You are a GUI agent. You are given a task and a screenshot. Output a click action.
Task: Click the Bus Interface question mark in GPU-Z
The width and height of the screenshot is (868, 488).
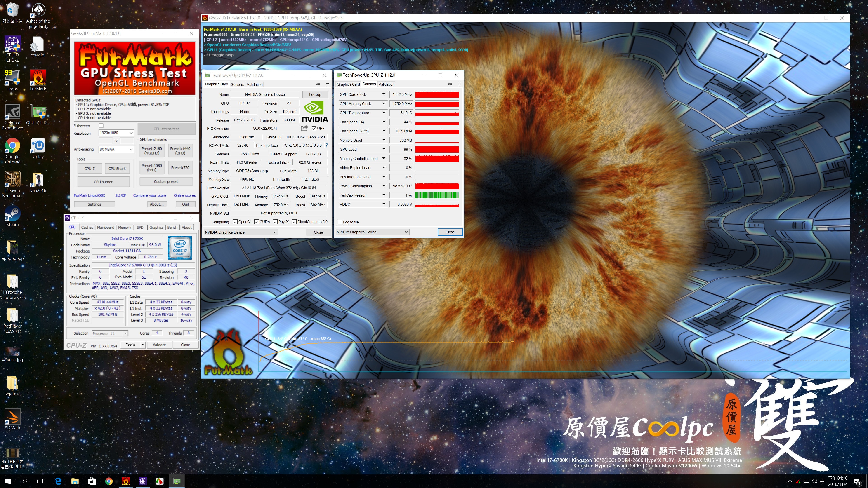(326, 145)
